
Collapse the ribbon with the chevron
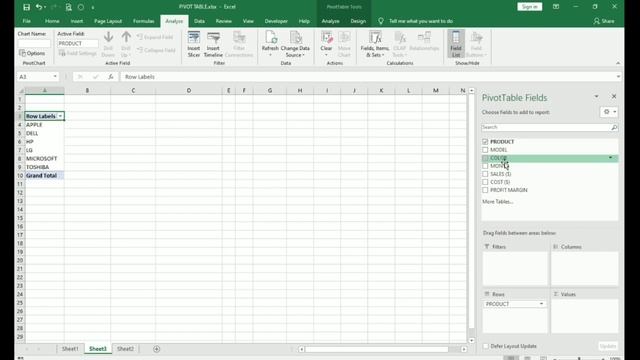point(618,63)
